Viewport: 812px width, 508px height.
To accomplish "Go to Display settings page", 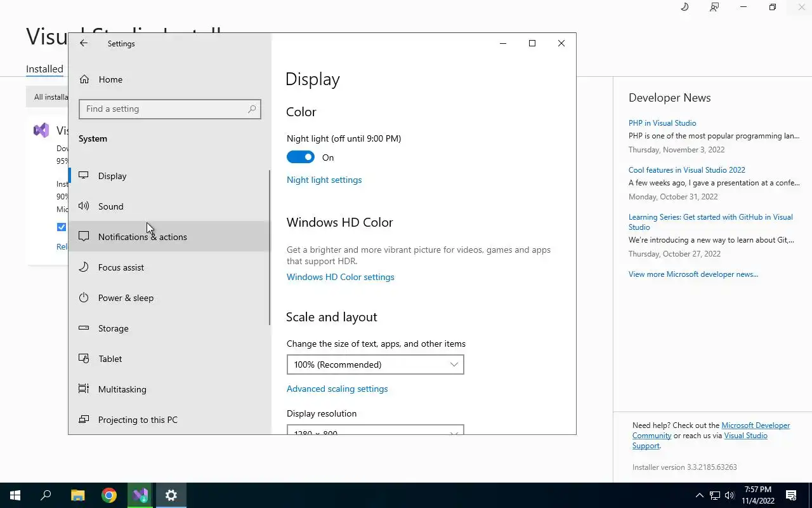I will click(x=169, y=175).
